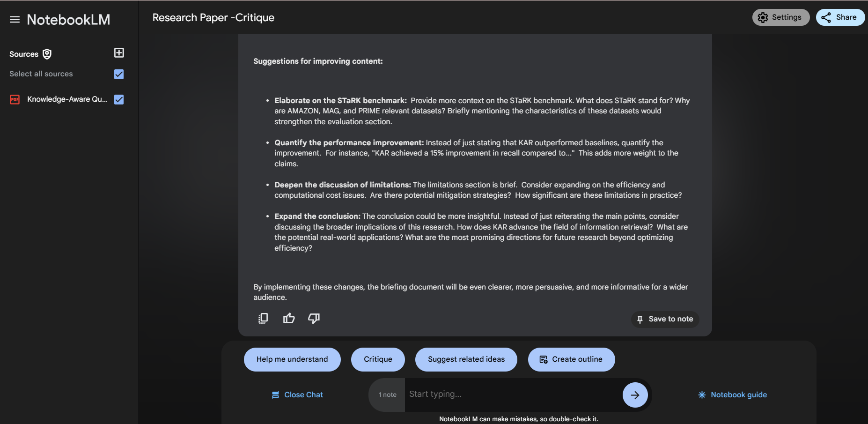Open the Notebook guide
This screenshot has width=868, height=424.
coord(732,395)
